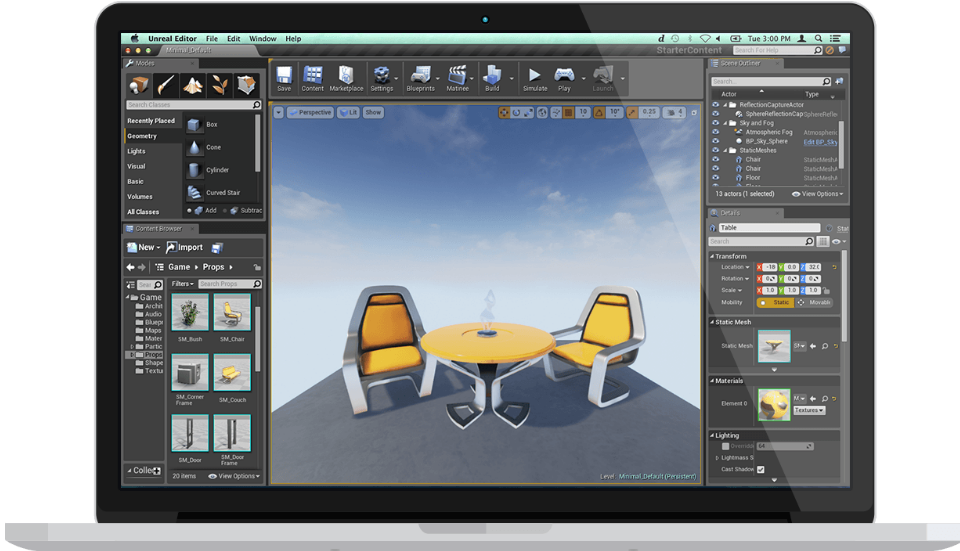The width and height of the screenshot is (960, 551).
Task: Open the Window menu
Action: click(263, 39)
